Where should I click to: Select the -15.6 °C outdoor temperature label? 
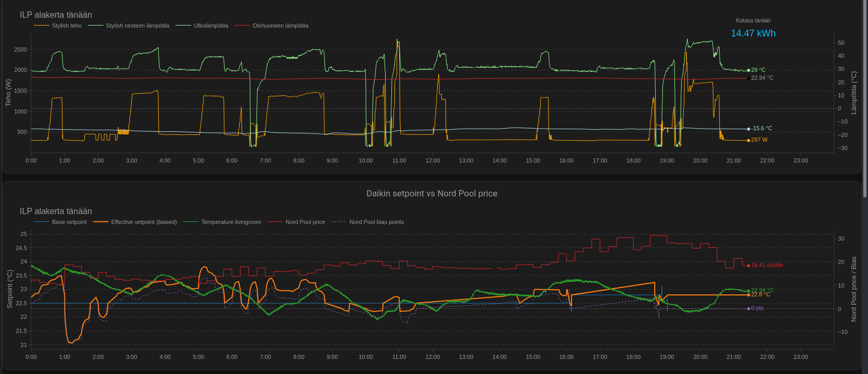(761, 129)
